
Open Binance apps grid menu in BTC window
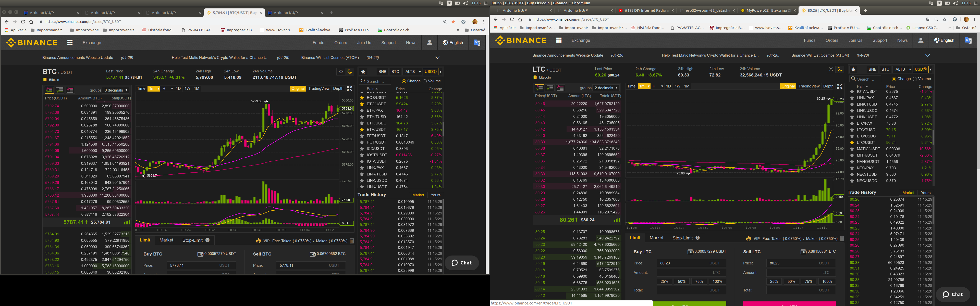(70, 43)
